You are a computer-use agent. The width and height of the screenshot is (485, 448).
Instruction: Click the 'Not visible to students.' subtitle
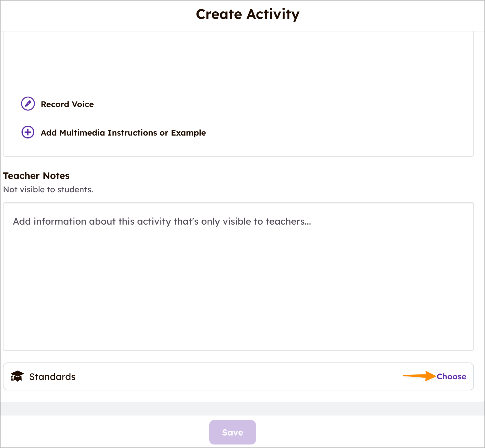coord(48,190)
